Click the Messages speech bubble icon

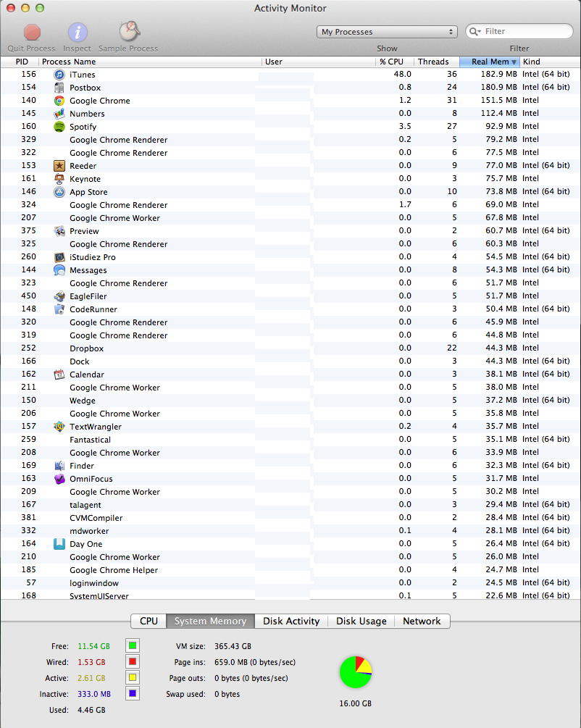pyautogui.click(x=59, y=269)
